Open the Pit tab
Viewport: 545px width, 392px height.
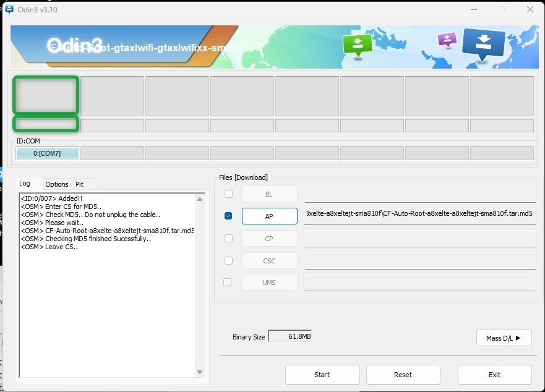tap(79, 184)
